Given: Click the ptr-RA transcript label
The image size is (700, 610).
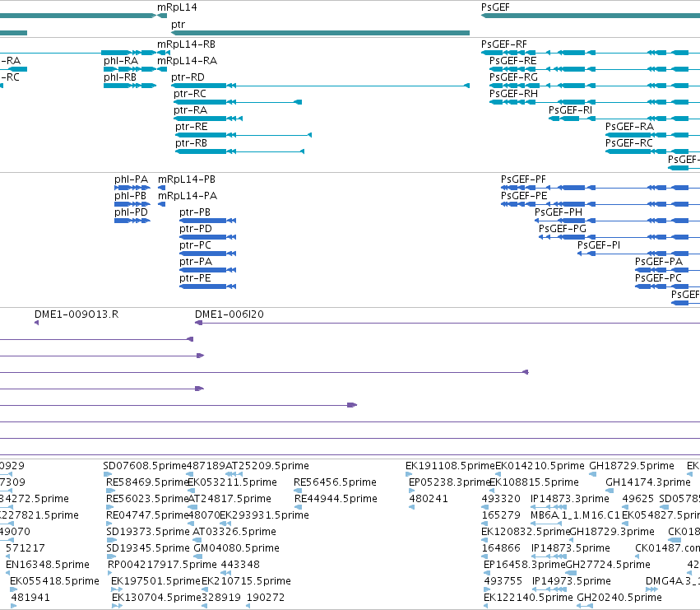Looking at the screenshot, I should [x=191, y=110].
